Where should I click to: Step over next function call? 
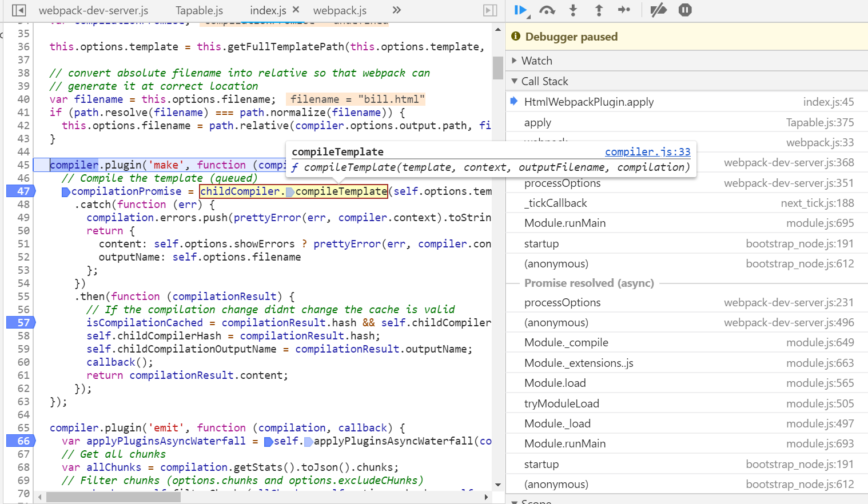(547, 10)
